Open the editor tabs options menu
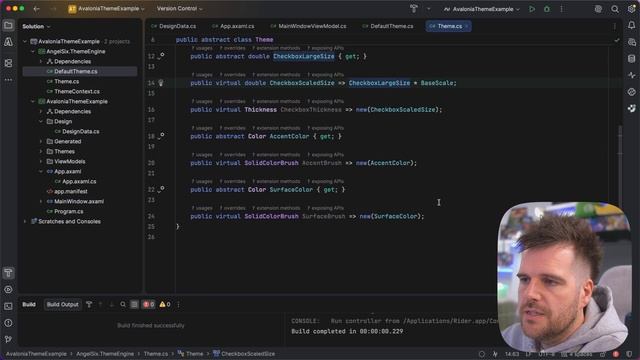 [x=615, y=26]
